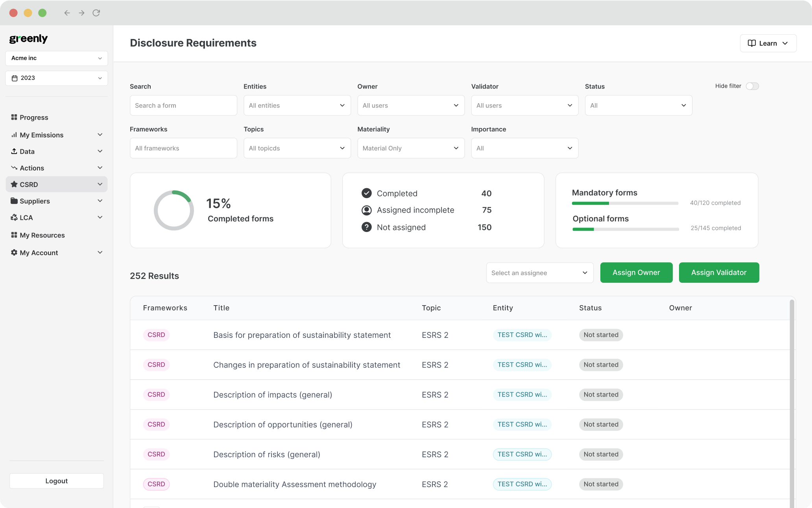
Task: Click the My Account gear icon
Action: click(14, 252)
